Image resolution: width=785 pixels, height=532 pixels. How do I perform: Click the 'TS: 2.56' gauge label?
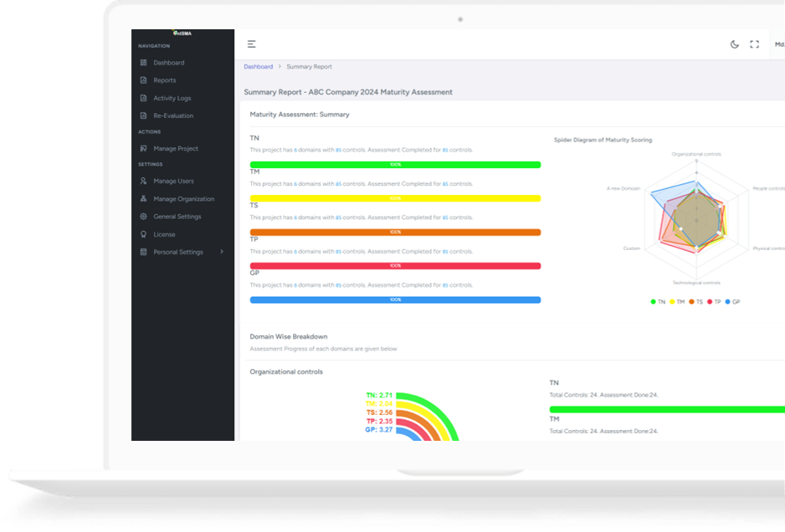pos(379,412)
